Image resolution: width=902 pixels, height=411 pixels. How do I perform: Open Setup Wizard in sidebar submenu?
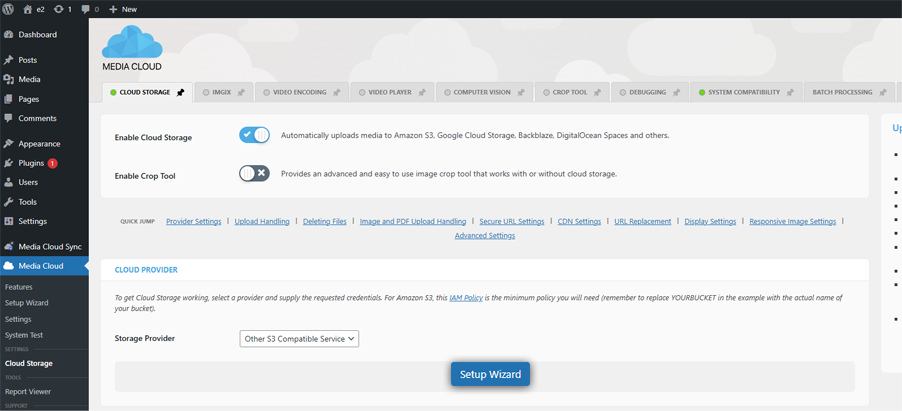click(x=26, y=303)
